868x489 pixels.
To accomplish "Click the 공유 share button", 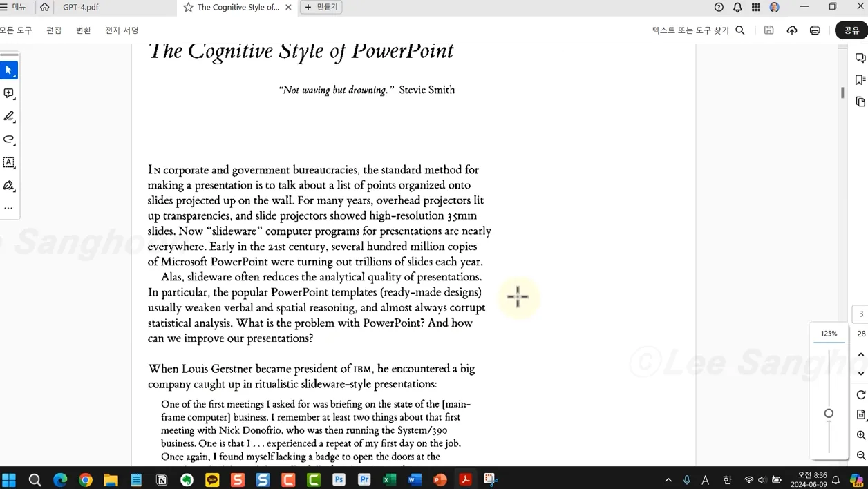I will click(x=851, y=30).
